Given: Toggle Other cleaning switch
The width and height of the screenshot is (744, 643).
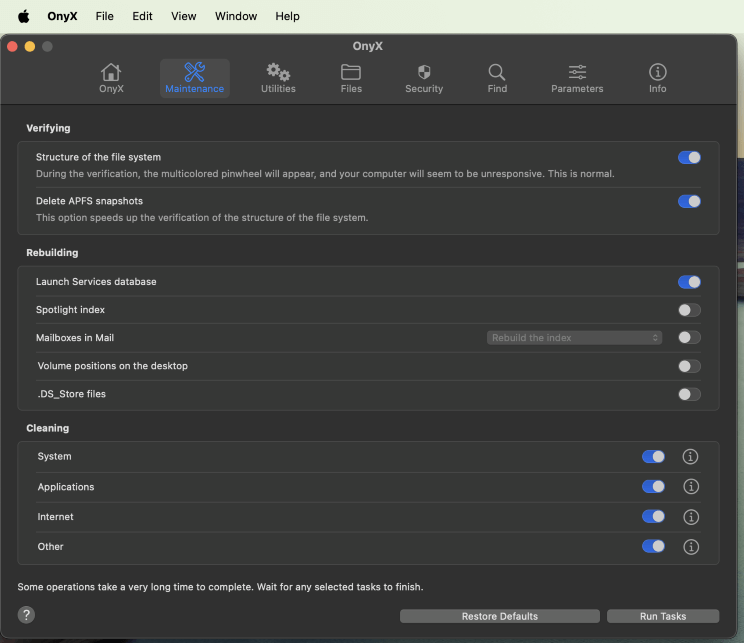Looking at the screenshot, I should (653, 546).
